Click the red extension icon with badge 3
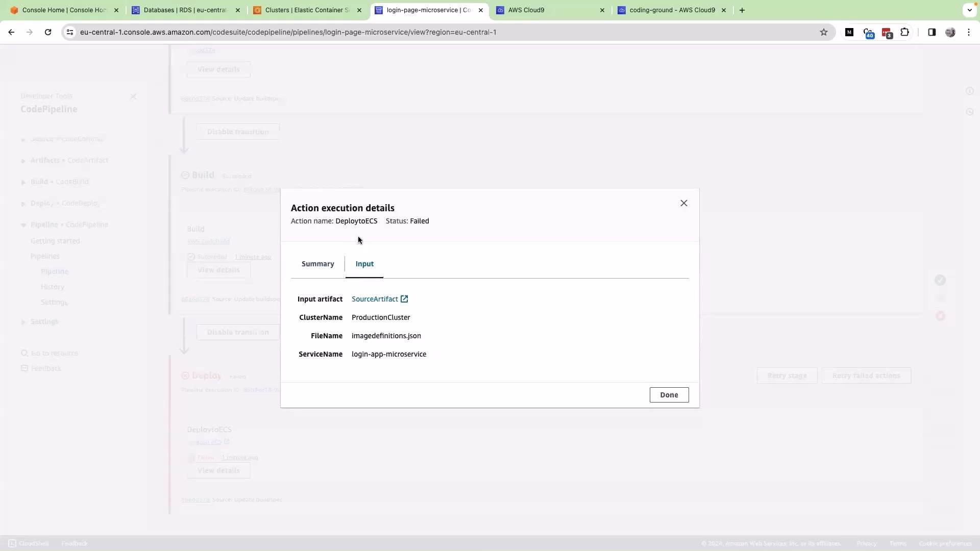Screen dimensions: 980x551 pyautogui.click(x=887, y=33)
